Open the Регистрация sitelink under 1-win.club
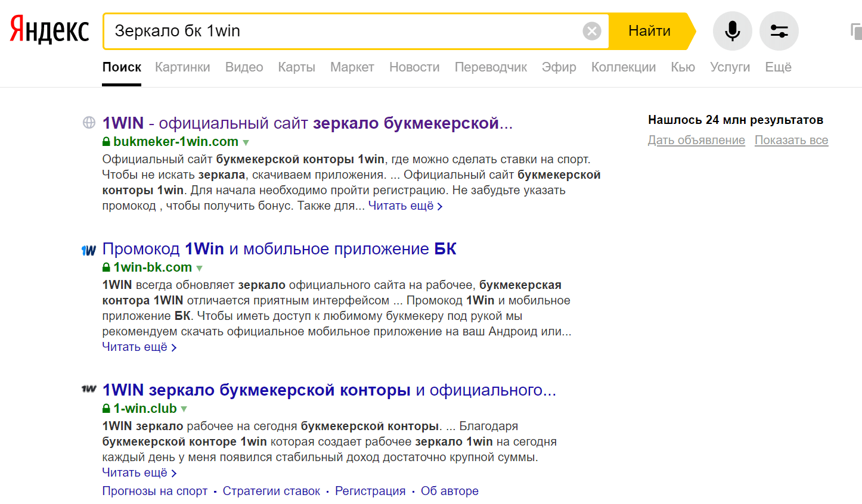The width and height of the screenshot is (862, 504). coord(370,490)
